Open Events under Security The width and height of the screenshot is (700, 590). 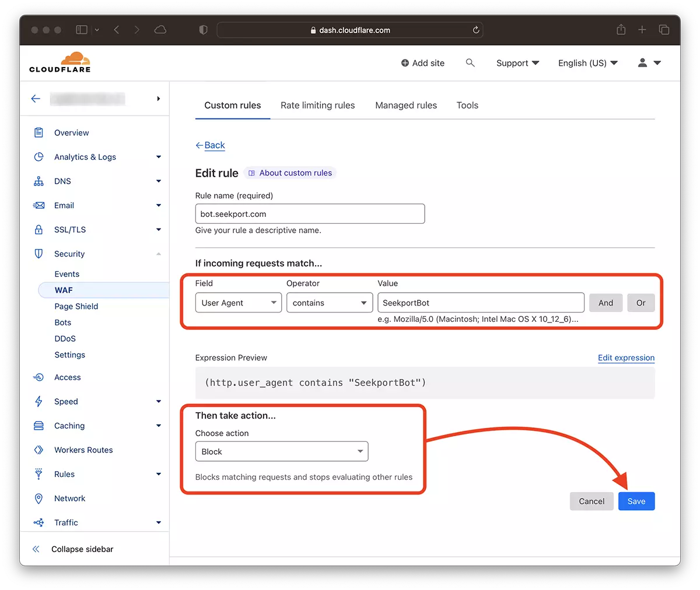pos(67,274)
